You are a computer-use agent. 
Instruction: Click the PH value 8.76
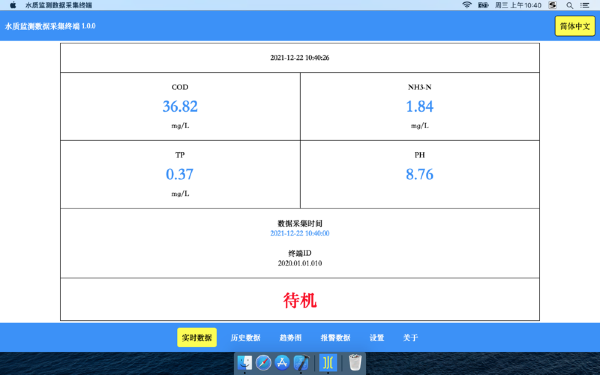[x=420, y=174]
